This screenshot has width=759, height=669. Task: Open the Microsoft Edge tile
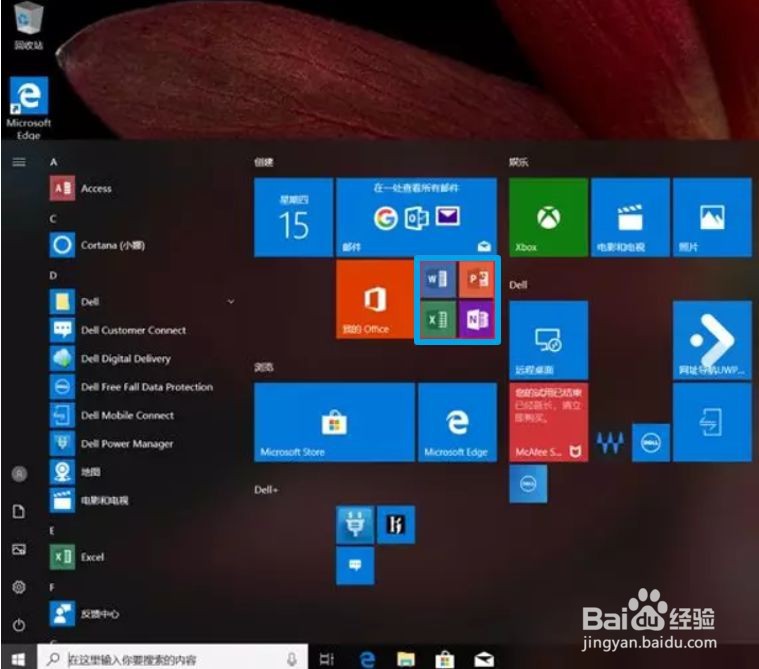[x=457, y=422]
